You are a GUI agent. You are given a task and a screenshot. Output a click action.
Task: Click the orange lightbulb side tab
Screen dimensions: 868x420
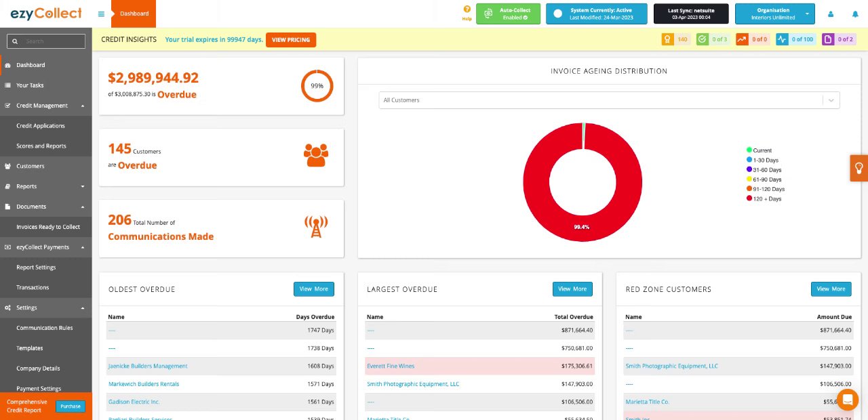pyautogui.click(x=859, y=168)
